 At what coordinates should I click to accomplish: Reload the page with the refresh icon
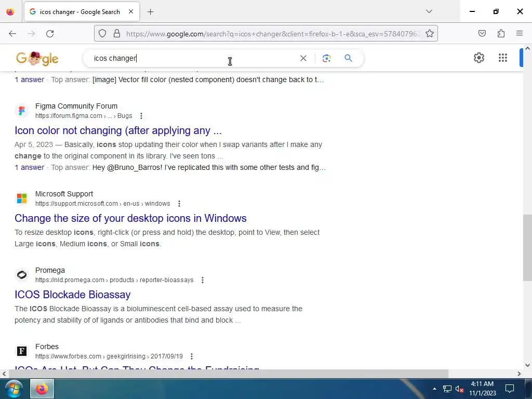pyautogui.click(x=50, y=34)
